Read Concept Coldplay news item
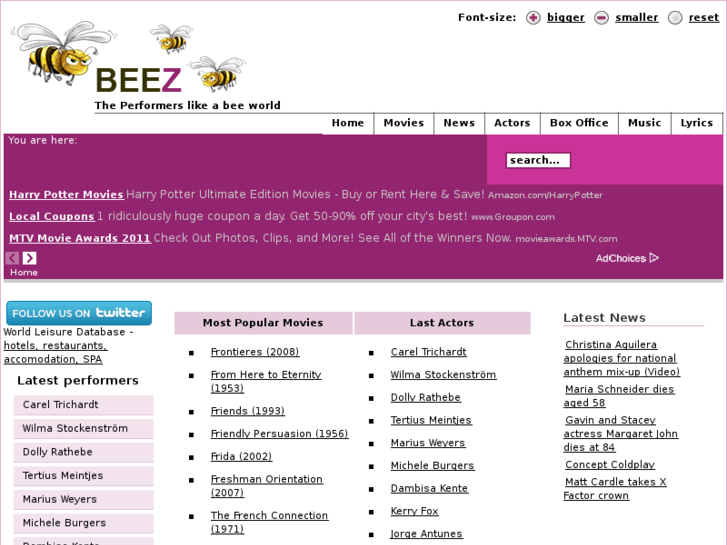Image resolution: width=727 pixels, height=545 pixels. coord(610,465)
